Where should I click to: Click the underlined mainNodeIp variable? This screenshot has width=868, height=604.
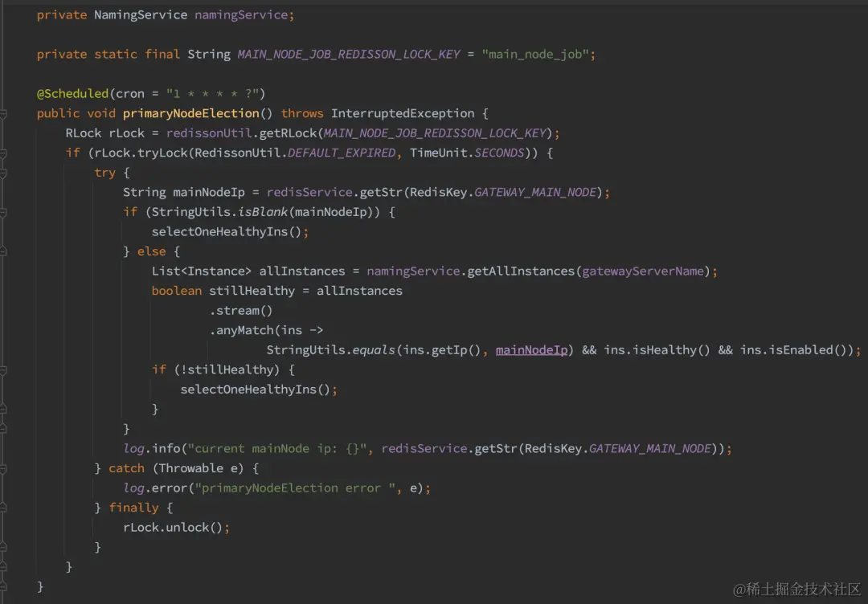click(531, 350)
